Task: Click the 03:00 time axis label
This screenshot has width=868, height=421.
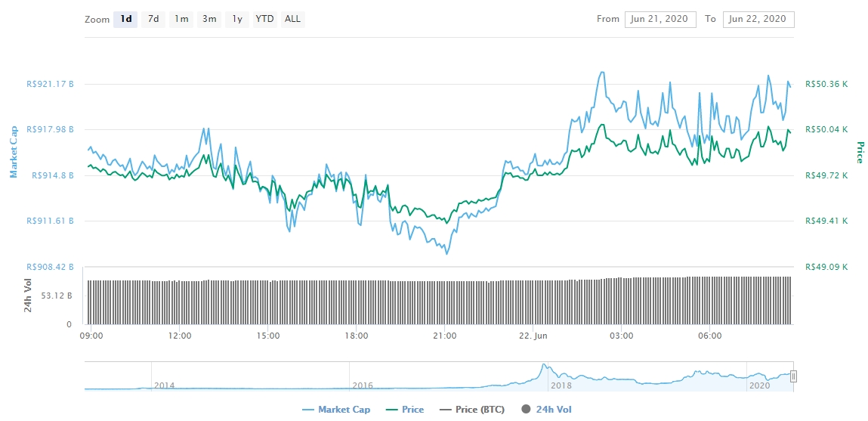Action: 621,336
